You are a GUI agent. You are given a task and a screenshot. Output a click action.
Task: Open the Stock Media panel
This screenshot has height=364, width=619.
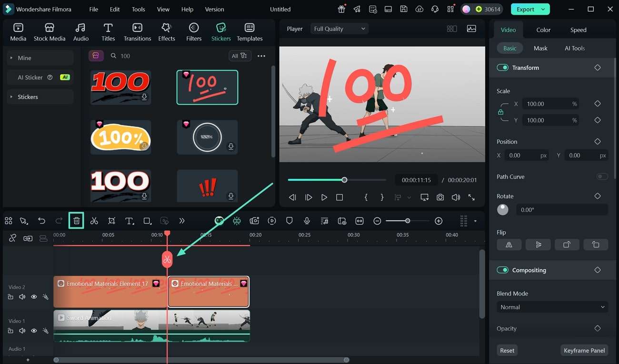50,32
